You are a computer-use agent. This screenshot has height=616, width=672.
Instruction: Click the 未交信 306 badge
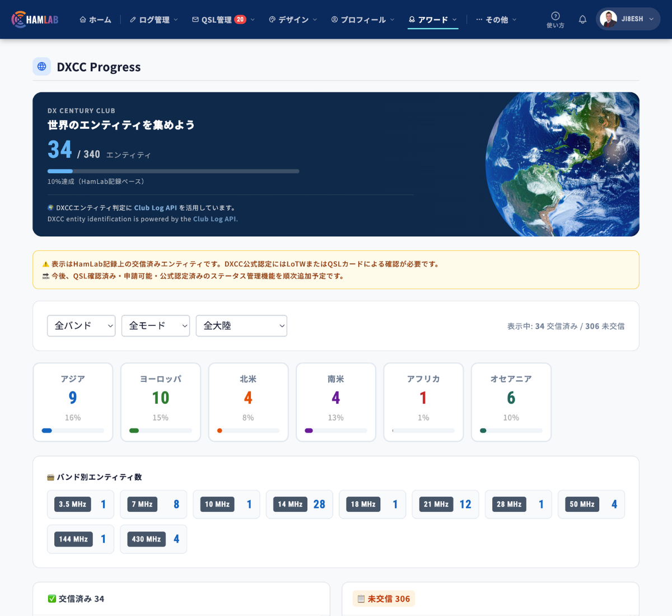point(384,599)
